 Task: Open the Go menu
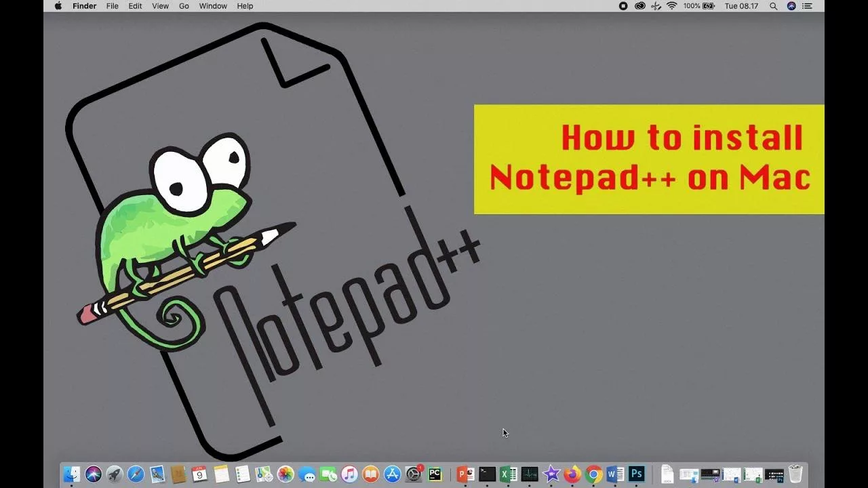click(184, 6)
